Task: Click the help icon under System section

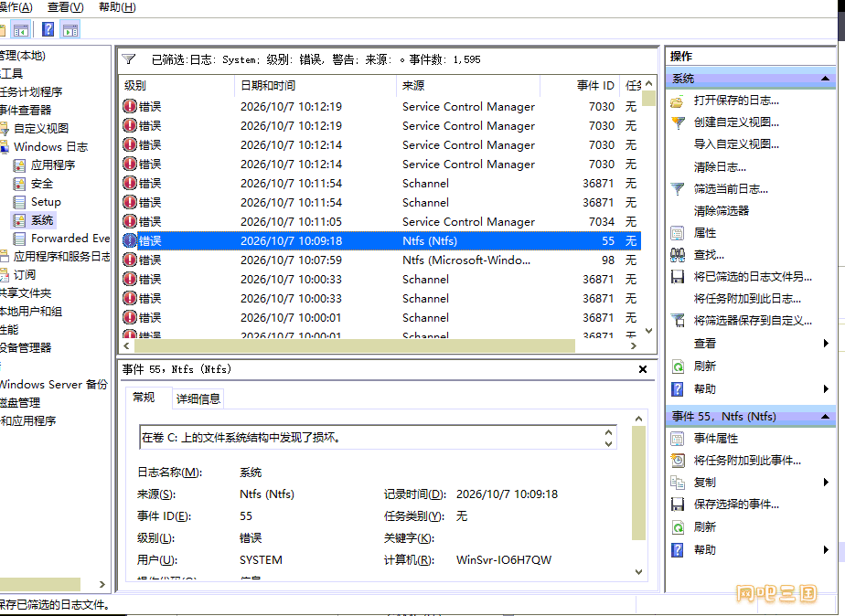Action: tap(678, 389)
